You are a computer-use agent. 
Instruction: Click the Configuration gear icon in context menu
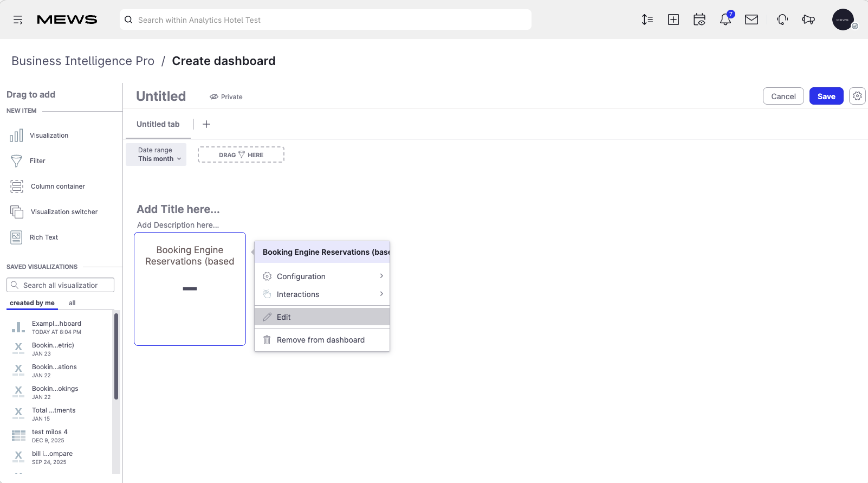267,276
